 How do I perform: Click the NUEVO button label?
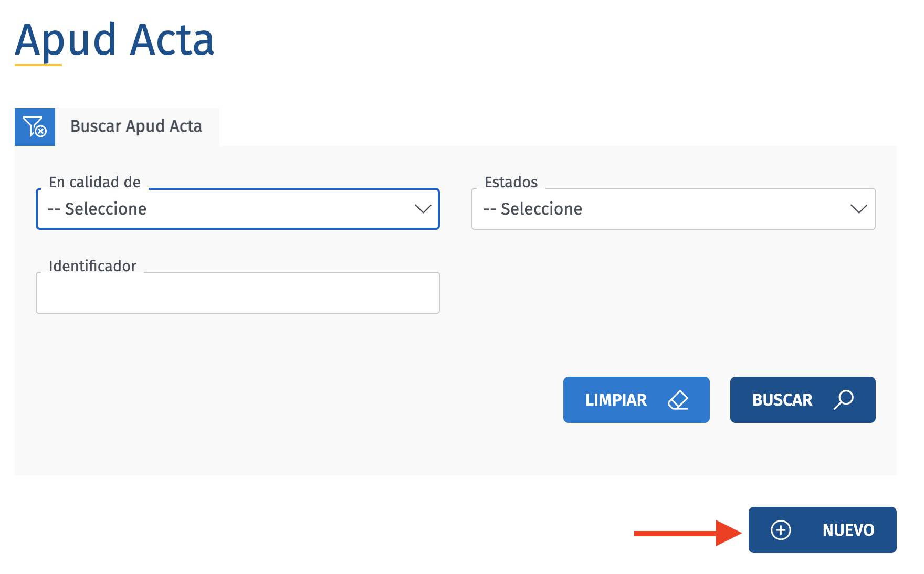tap(848, 530)
